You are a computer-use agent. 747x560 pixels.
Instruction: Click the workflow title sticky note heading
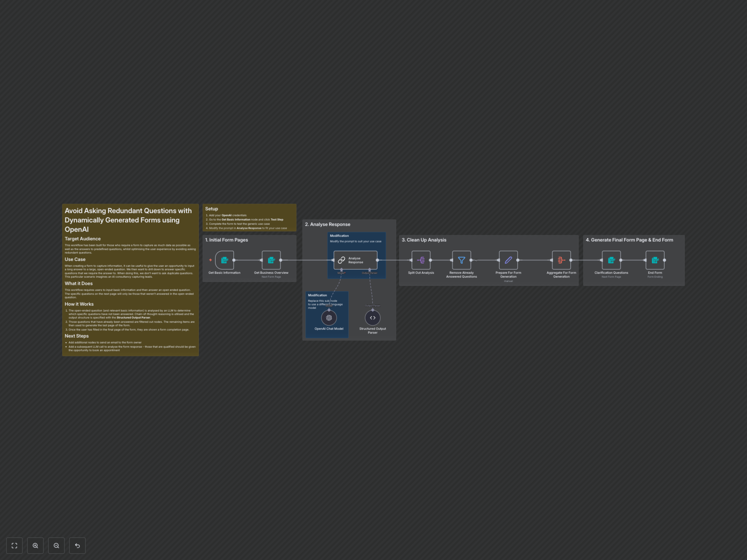tap(128, 220)
